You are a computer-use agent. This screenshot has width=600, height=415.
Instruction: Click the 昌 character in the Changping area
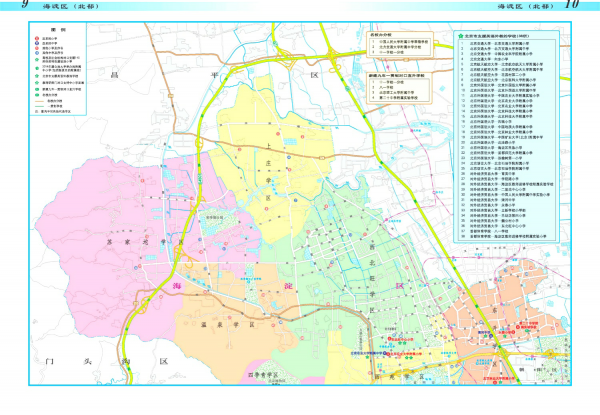(114, 75)
